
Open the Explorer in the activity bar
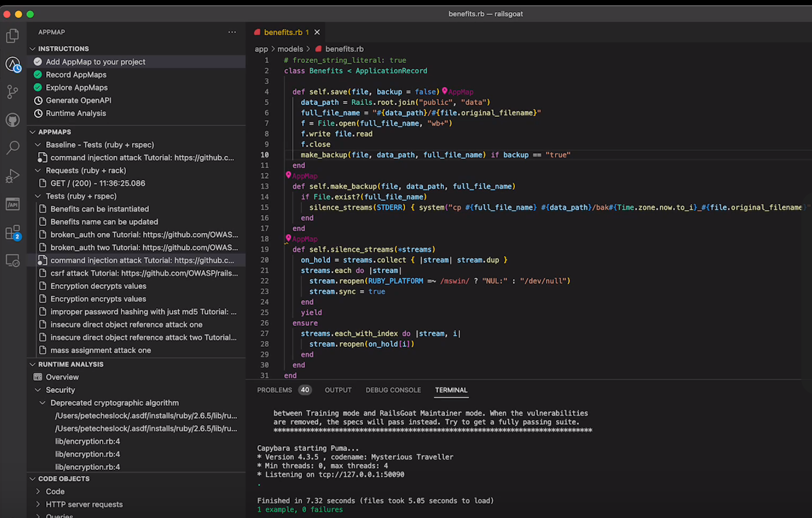point(12,35)
